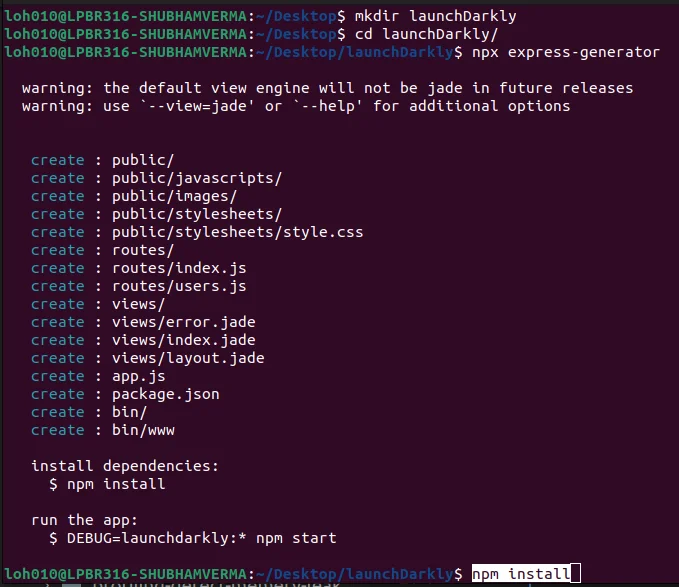Image resolution: width=679 pixels, height=587 pixels.
Task: Click the 'create : bin/' directory line
Action: 89,412
